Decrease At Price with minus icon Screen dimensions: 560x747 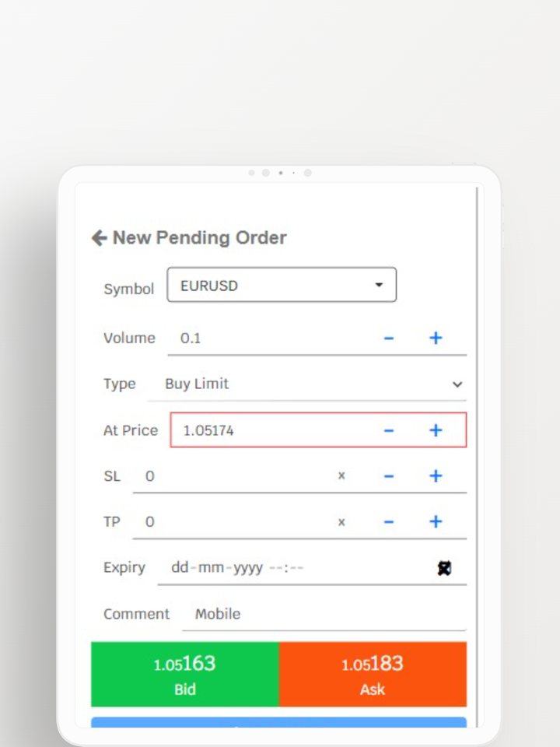tap(389, 430)
